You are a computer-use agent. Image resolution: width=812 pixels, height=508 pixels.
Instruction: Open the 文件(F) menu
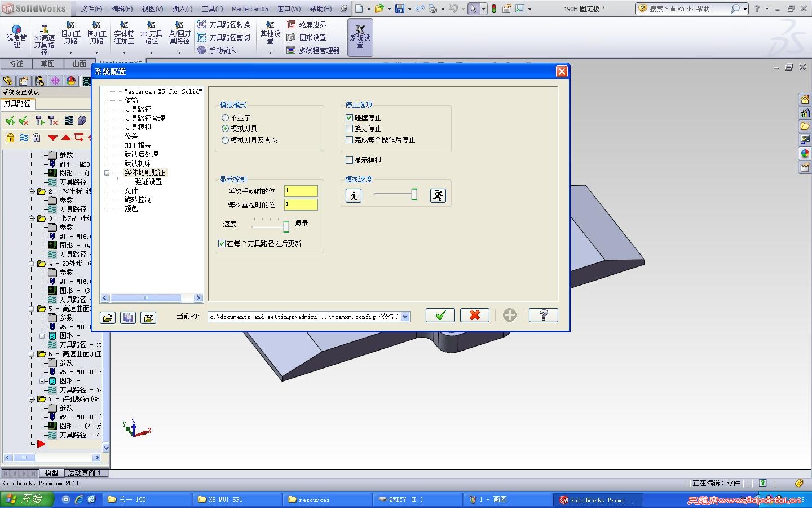91,9
